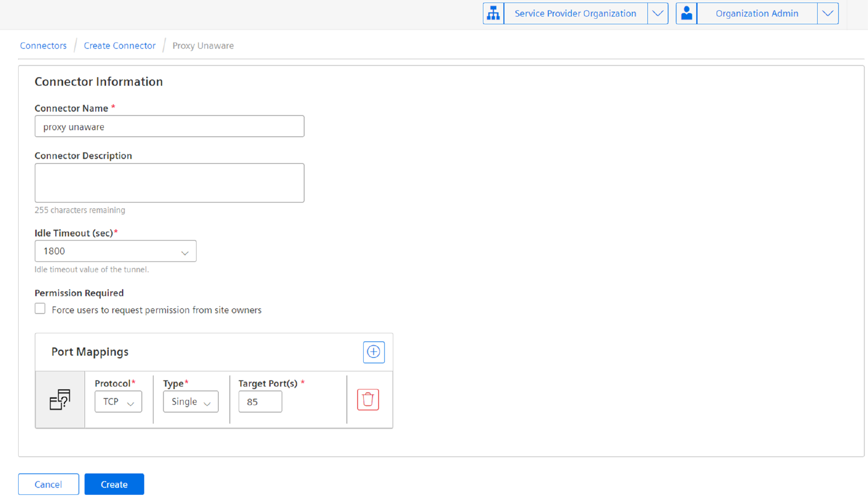
Task: Enable Force users to request permission checkbox
Action: point(40,309)
